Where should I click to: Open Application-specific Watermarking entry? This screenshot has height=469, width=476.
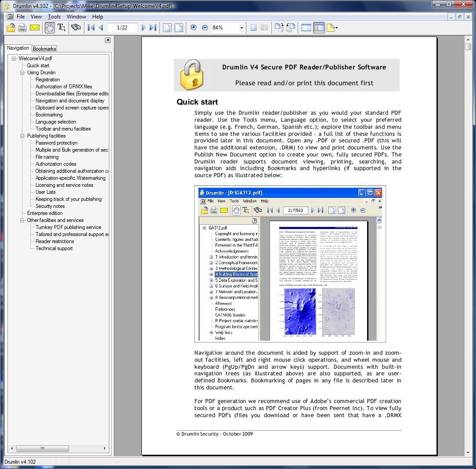tap(70, 178)
